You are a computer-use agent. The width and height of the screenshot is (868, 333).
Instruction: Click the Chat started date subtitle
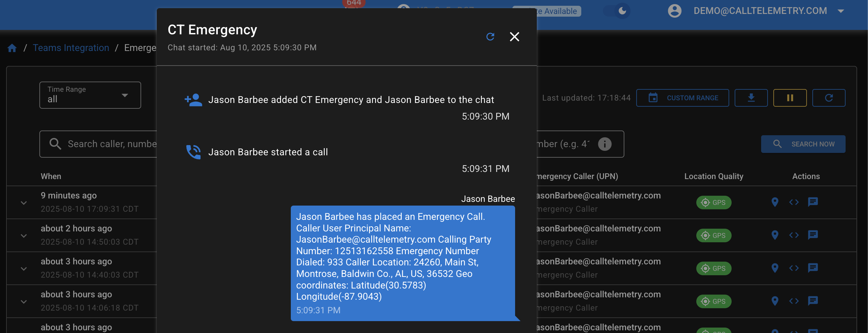click(242, 48)
